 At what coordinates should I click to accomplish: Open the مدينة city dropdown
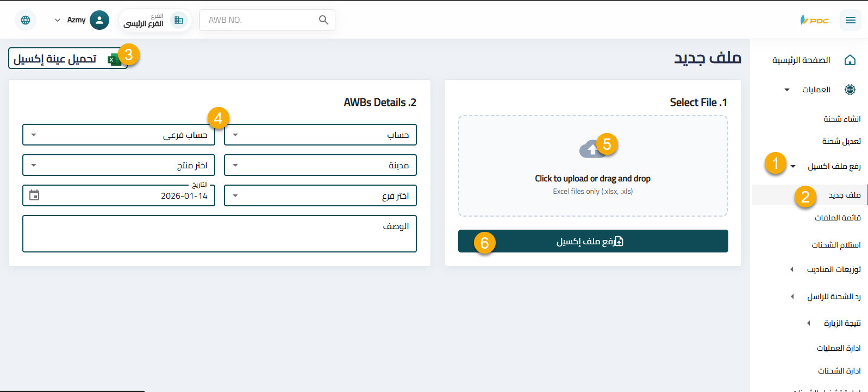click(x=320, y=165)
